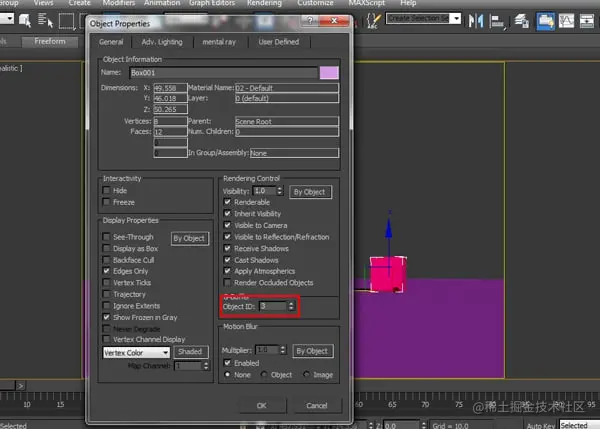Uncheck Visible to Camera checkbox
Screen dimensions: 600x429
(x=227, y=225)
